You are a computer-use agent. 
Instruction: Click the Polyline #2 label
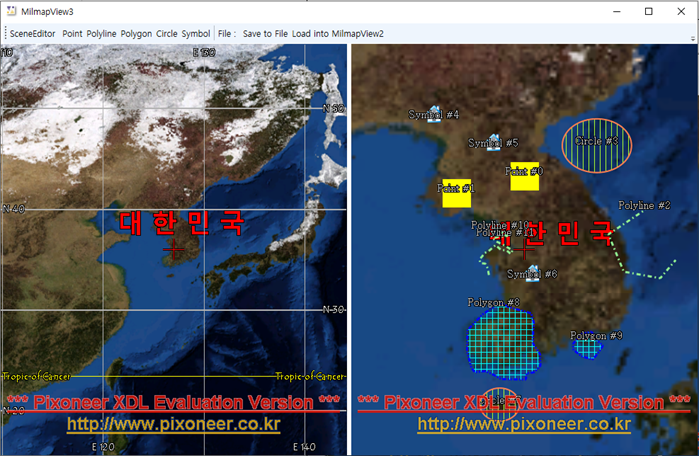(644, 205)
